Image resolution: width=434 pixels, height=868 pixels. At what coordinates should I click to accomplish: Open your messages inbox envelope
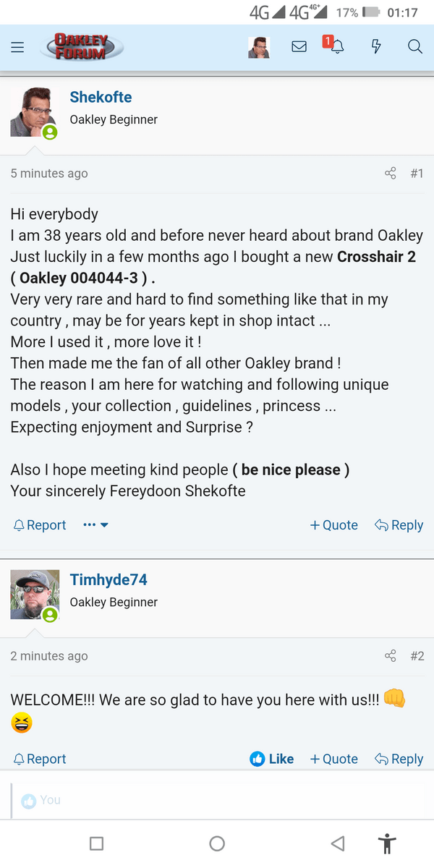click(299, 46)
